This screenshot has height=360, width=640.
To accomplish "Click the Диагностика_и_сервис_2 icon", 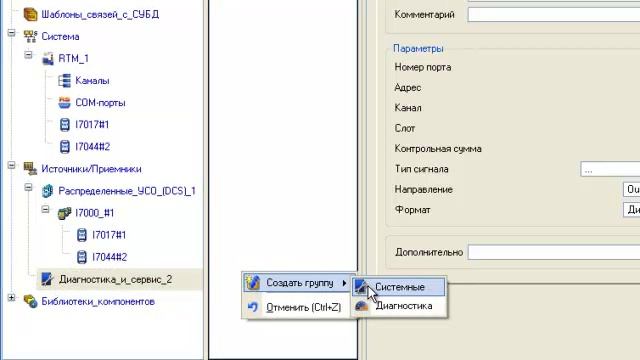I will point(47,279).
